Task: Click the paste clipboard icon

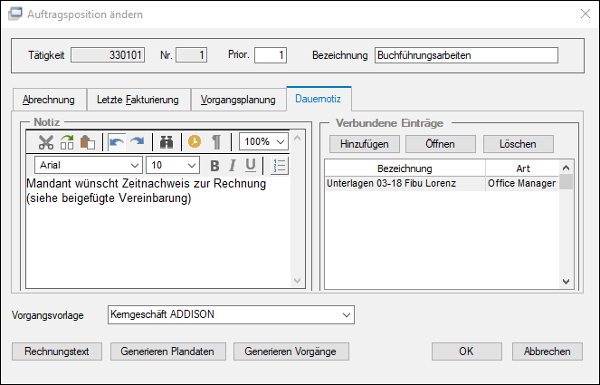Action: 87,142
